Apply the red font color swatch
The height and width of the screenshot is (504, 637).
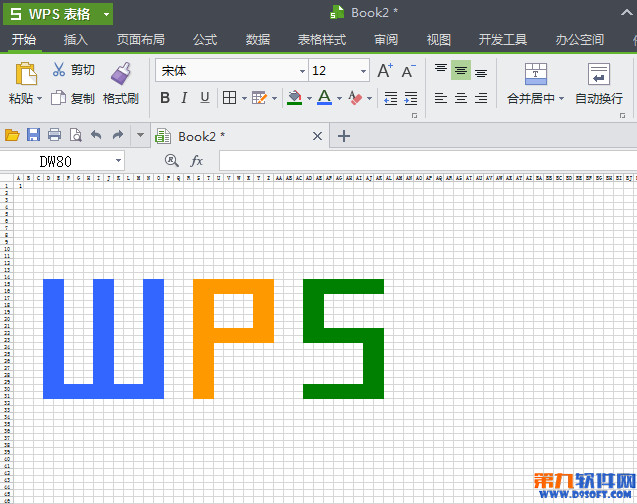point(323,98)
